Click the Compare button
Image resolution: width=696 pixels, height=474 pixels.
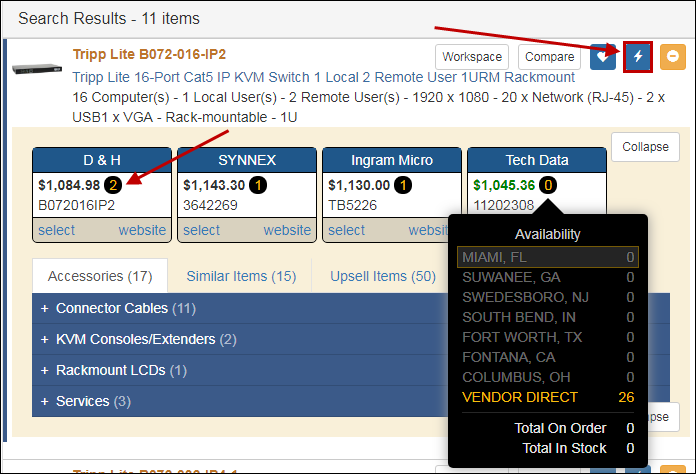550,57
